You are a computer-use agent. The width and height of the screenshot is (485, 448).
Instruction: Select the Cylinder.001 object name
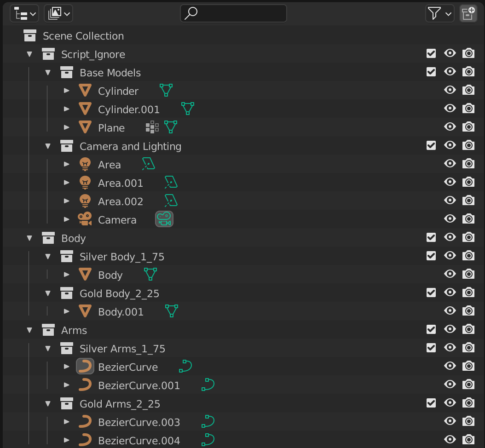pyautogui.click(x=129, y=110)
